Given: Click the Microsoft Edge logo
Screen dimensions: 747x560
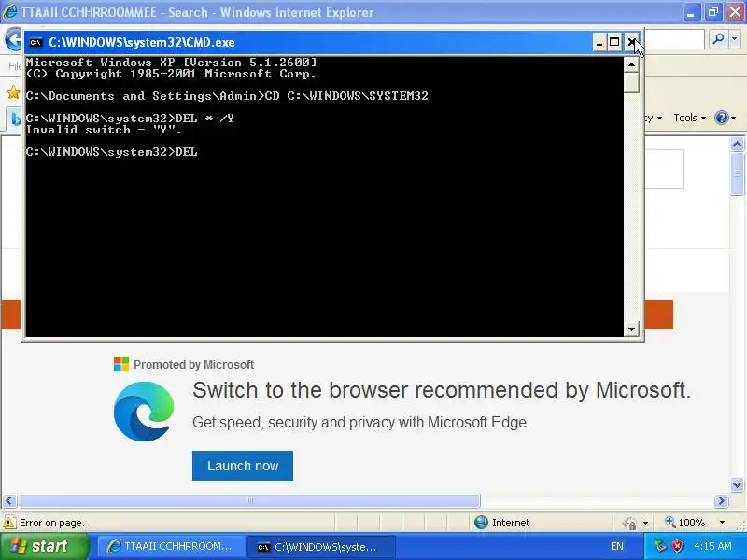Looking at the screenshot, I should pyautogui.click(x=144, y=411).
